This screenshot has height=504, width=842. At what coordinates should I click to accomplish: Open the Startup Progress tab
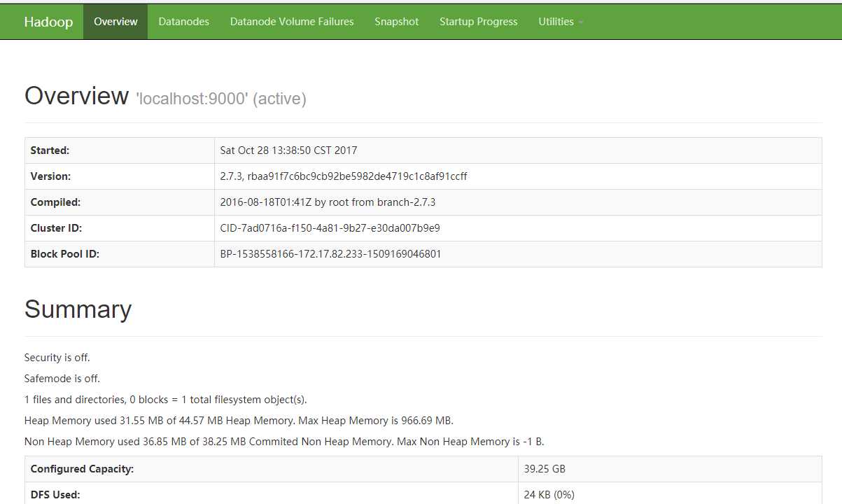479,22
